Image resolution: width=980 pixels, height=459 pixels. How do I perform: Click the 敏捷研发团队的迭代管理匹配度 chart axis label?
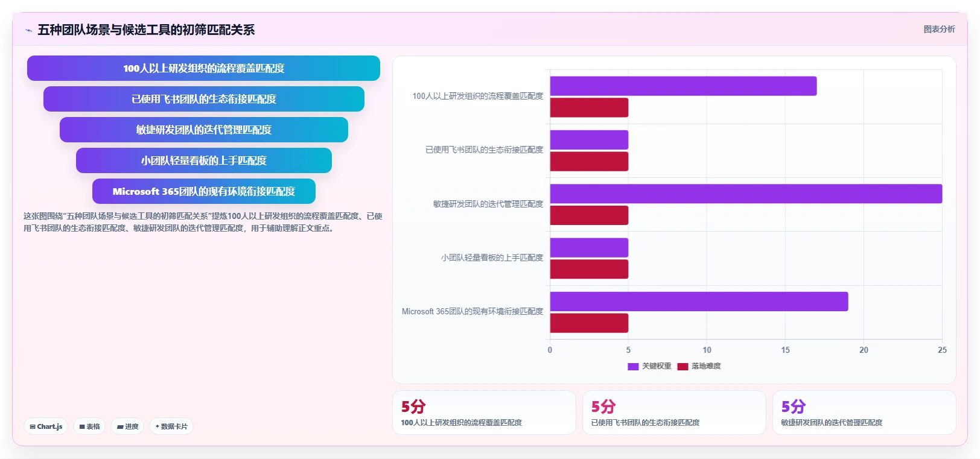click(x=488, y=204)
